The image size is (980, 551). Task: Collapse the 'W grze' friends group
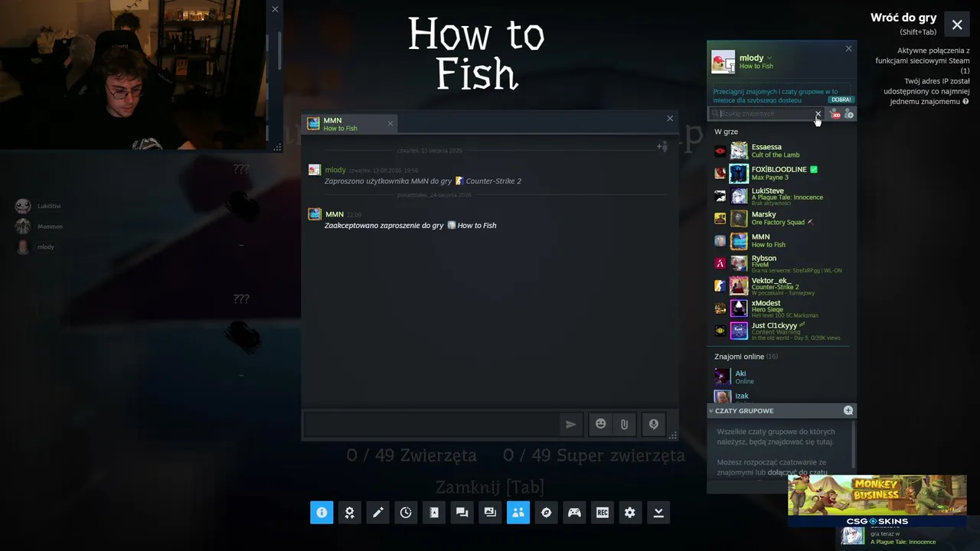tap(726, 132)
